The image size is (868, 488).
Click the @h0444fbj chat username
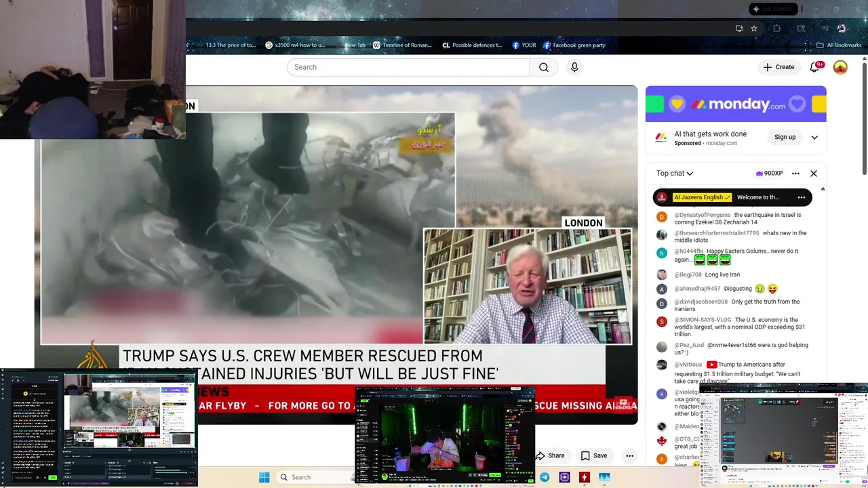tap(689, 251)
